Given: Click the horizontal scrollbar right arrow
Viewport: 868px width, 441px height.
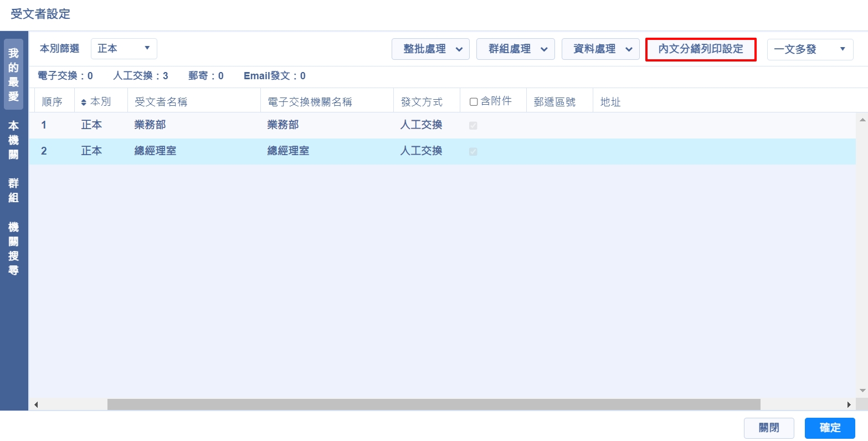Looking at the screenshot, I should click(x=849, y=404).
